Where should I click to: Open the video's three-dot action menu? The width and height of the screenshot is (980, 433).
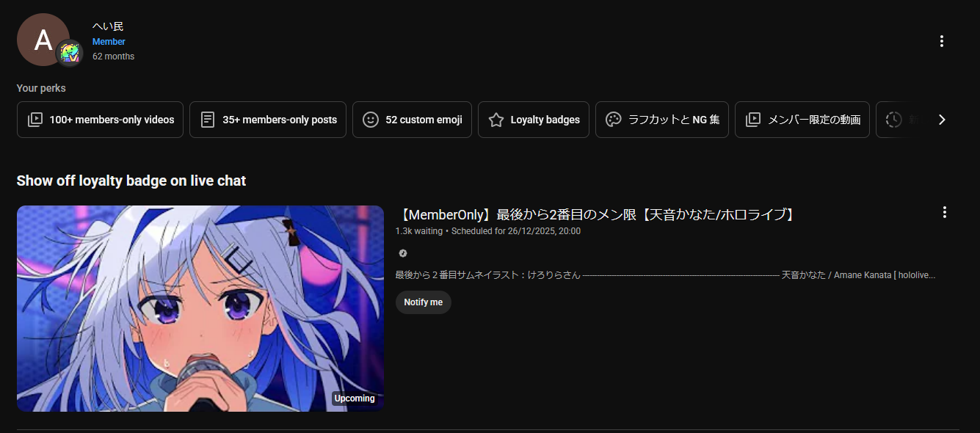pos(945,212)
